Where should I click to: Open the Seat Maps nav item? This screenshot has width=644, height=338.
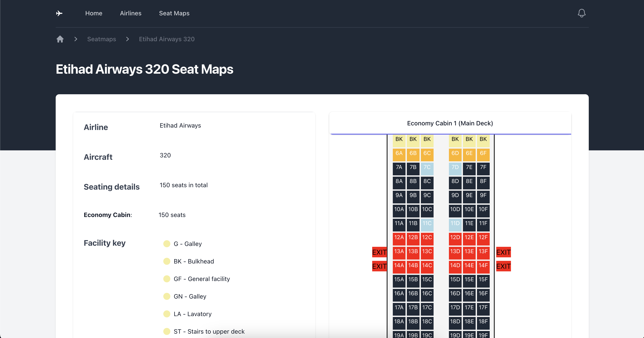click(174, 13)
